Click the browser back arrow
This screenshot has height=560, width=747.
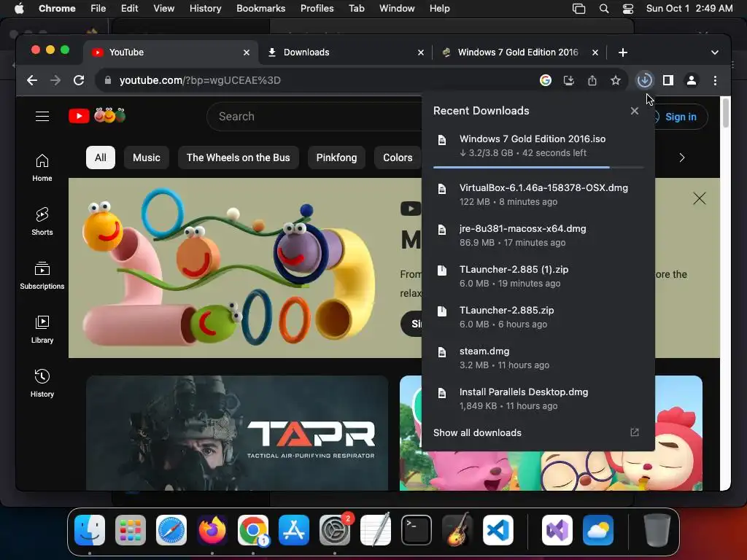click(32, 80)
